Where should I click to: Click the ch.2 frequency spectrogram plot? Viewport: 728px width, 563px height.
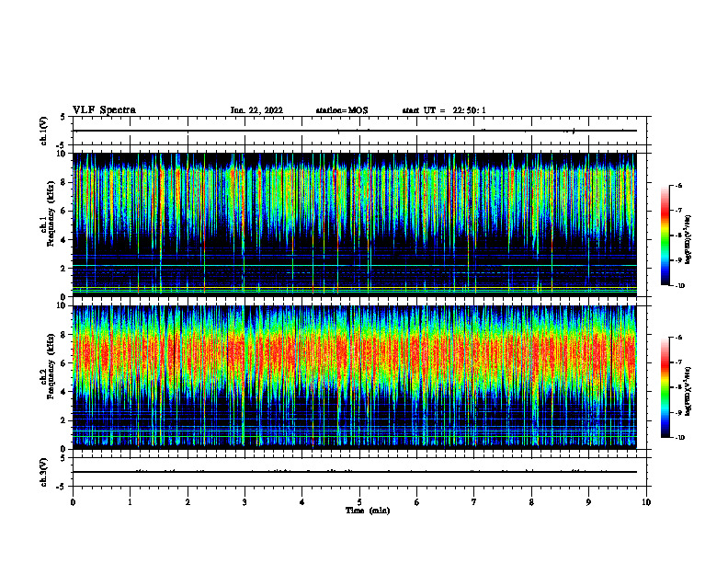(x=354, y=377)
